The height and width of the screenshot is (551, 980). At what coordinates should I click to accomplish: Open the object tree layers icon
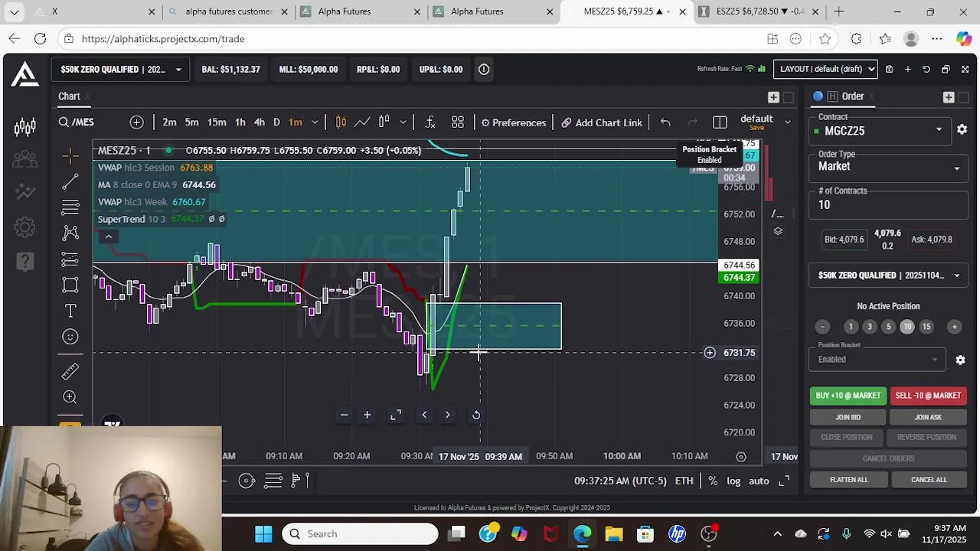[778, 231]
